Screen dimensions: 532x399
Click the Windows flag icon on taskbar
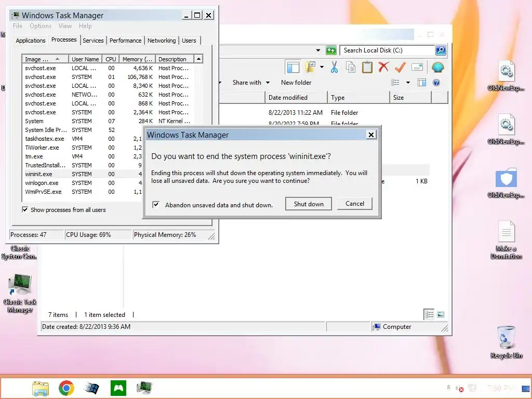point(92,388)
